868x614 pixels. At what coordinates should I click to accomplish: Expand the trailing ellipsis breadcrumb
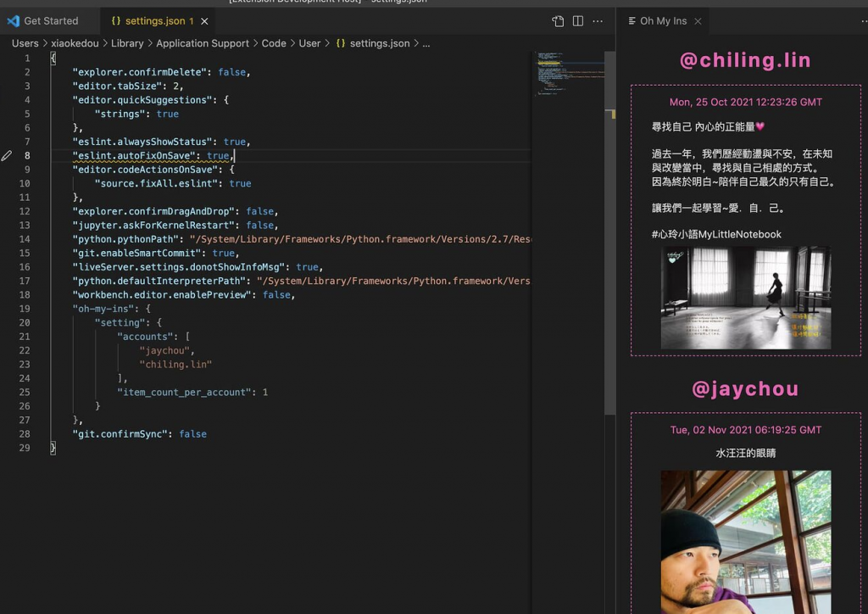click(x=426, y=43)
